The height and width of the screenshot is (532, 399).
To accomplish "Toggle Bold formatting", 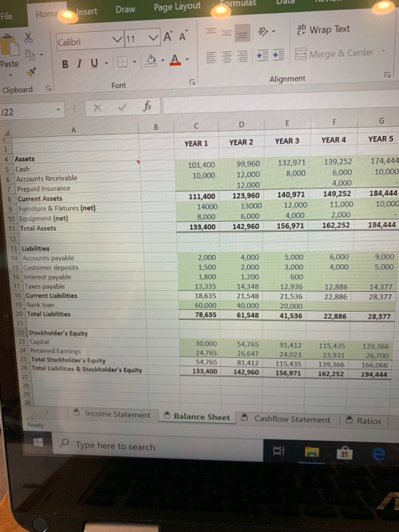I will point(65,64).
